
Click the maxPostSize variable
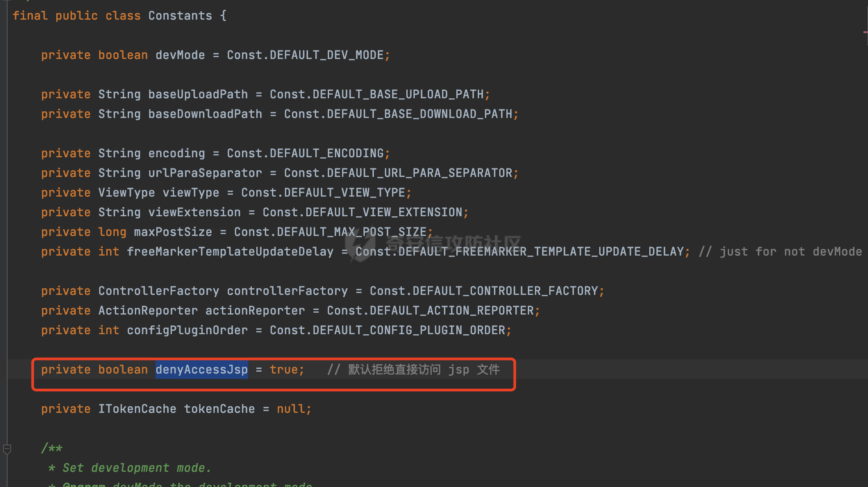(x=173, y=232)
